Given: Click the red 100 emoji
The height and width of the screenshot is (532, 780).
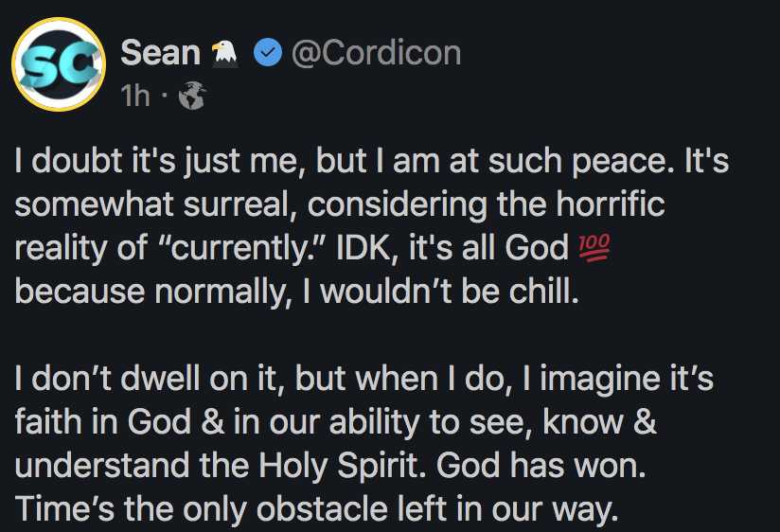Looking at the screenshot, I should (x=594, y=249).
